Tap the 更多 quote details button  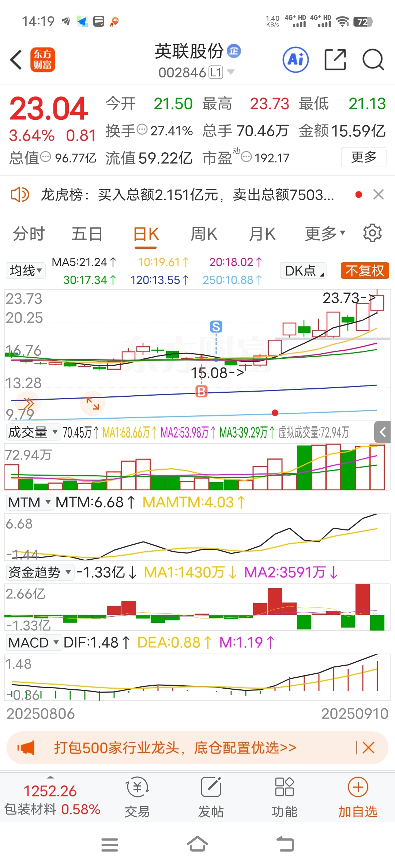364,157
